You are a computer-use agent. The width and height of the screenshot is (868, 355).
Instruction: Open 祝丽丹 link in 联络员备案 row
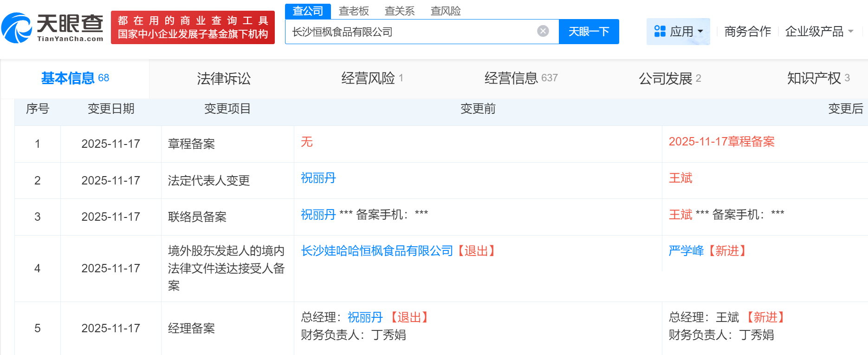(318, 215)
